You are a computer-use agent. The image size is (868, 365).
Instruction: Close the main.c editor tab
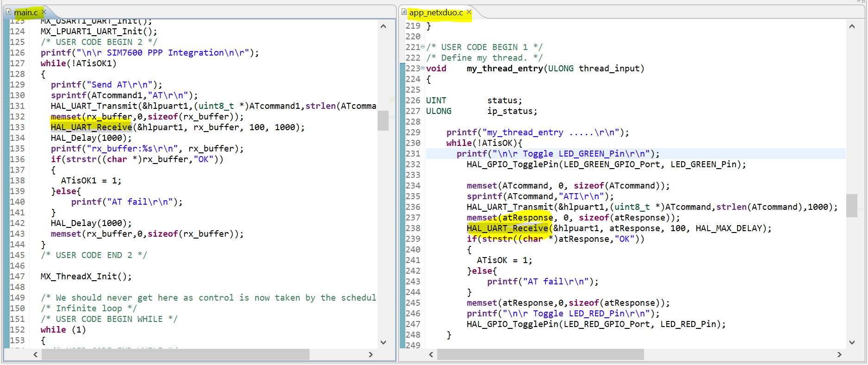43,12
